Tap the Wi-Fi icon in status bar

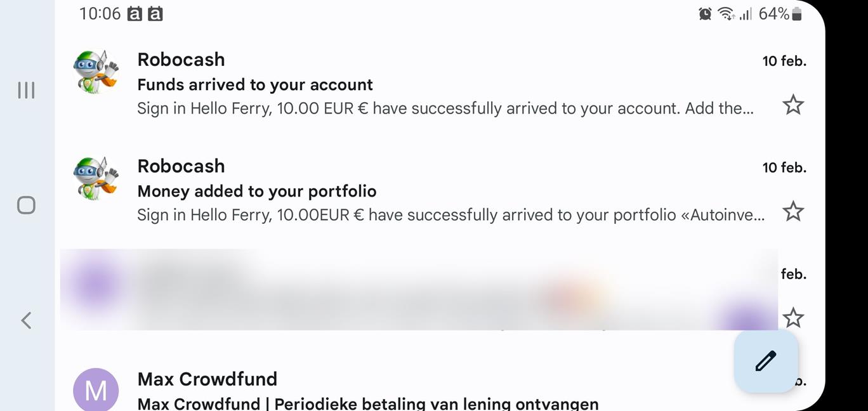[x=726, y=14]
